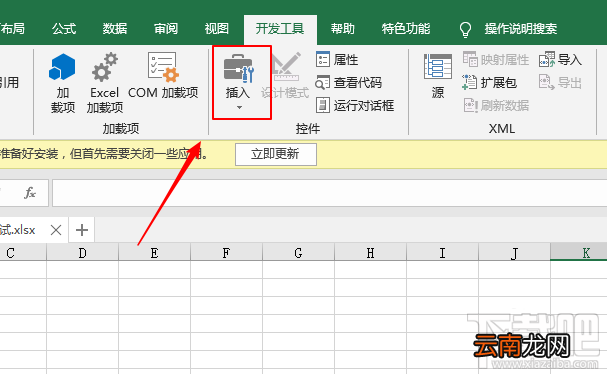
Task: Select column G header
Action: 298,253
